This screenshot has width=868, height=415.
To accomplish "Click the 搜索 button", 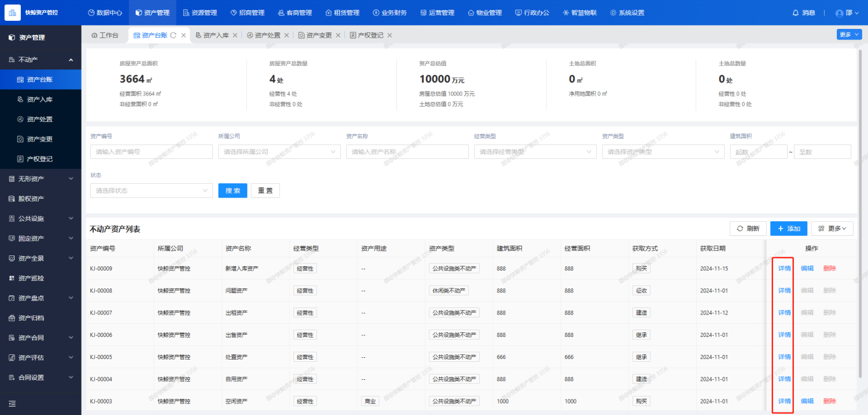I will (233, 190).
